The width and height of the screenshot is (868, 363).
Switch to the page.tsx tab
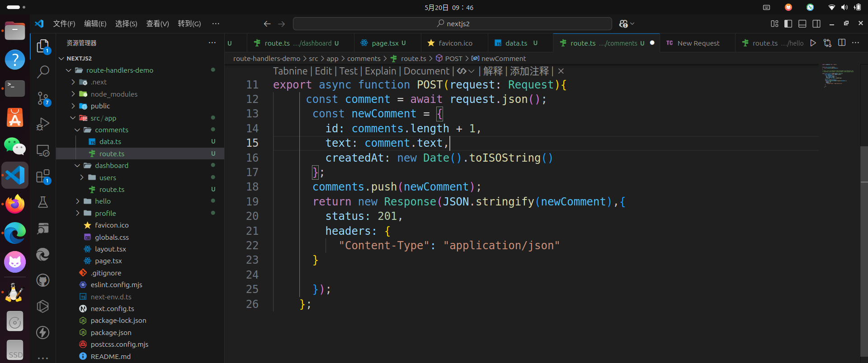coord(385,43)
